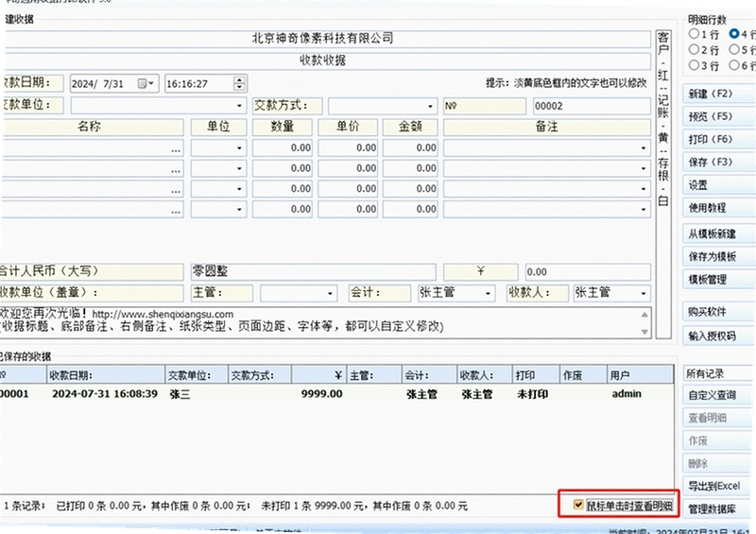Open the 使用教程 button
The width and height of the screenshot is (756, 534).
click(x=719, y=207)
